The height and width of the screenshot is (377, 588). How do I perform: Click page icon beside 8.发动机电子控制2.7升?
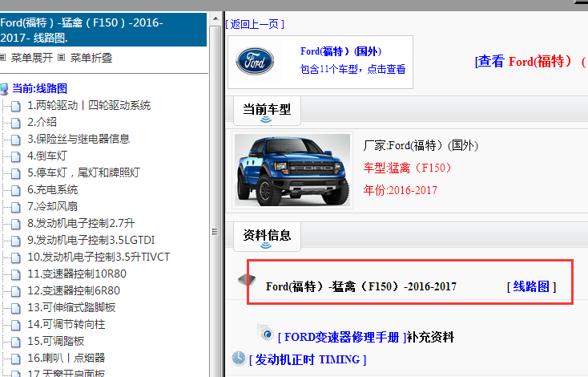[16, 224]
